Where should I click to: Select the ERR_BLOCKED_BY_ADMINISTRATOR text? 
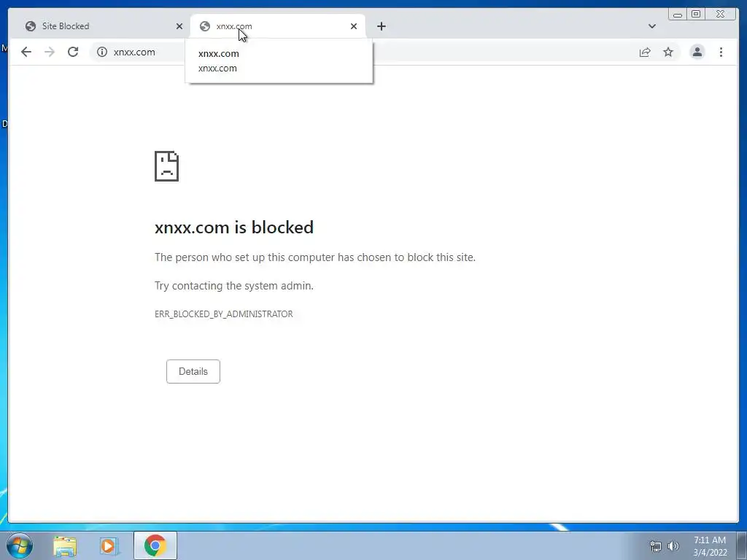tap(224, 314)
